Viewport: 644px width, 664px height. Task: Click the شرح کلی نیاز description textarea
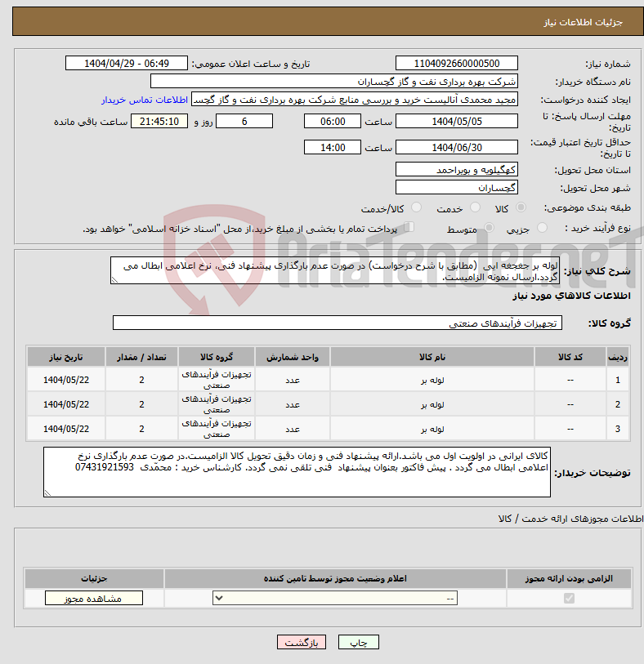335,270
